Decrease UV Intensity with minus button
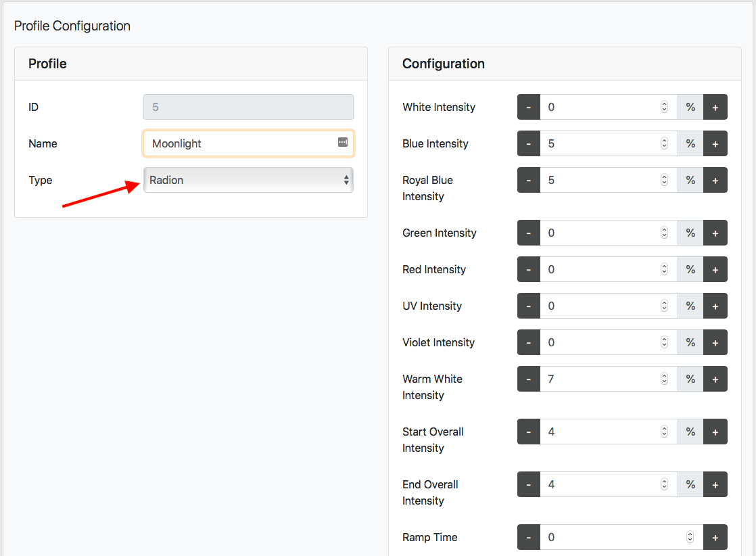 [528, 306]
